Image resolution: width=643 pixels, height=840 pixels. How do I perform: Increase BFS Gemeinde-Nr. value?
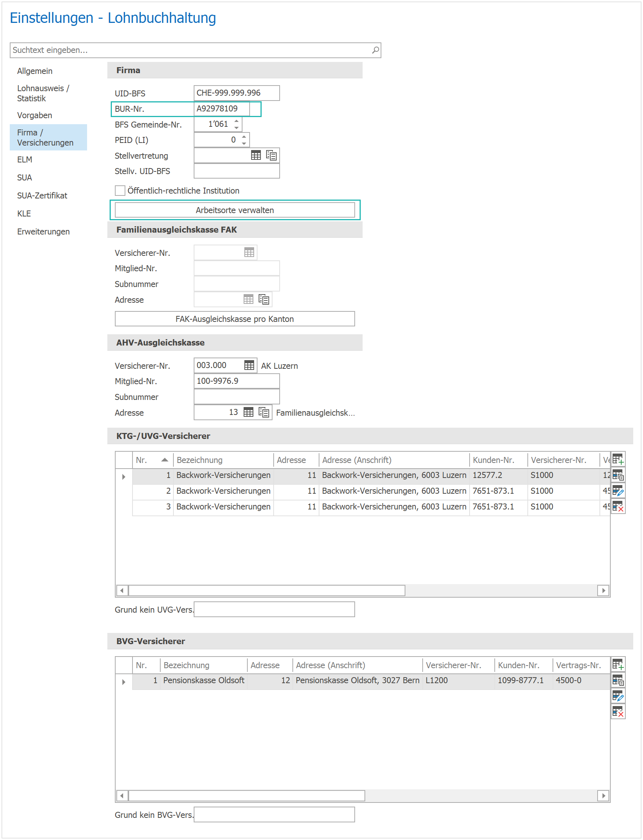(236, 121)
